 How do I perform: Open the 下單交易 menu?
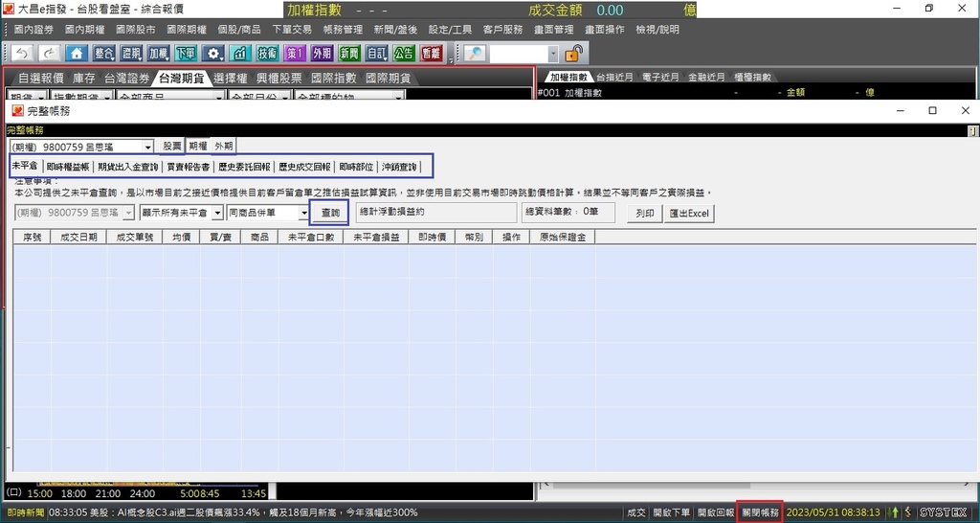(292, 30)
